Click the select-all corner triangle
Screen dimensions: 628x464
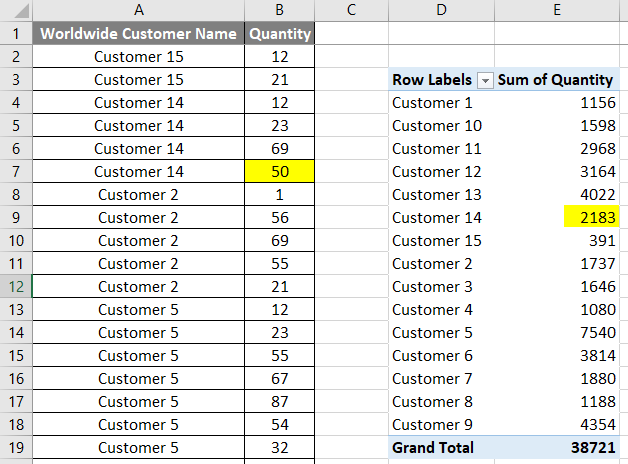coord(22,11)
